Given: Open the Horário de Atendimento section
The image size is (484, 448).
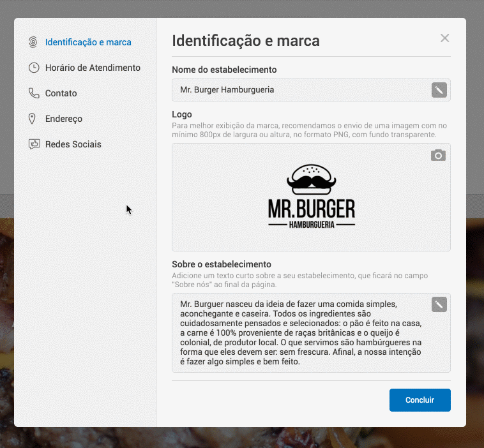Looking at the screenshot, I should pos(93,68).
